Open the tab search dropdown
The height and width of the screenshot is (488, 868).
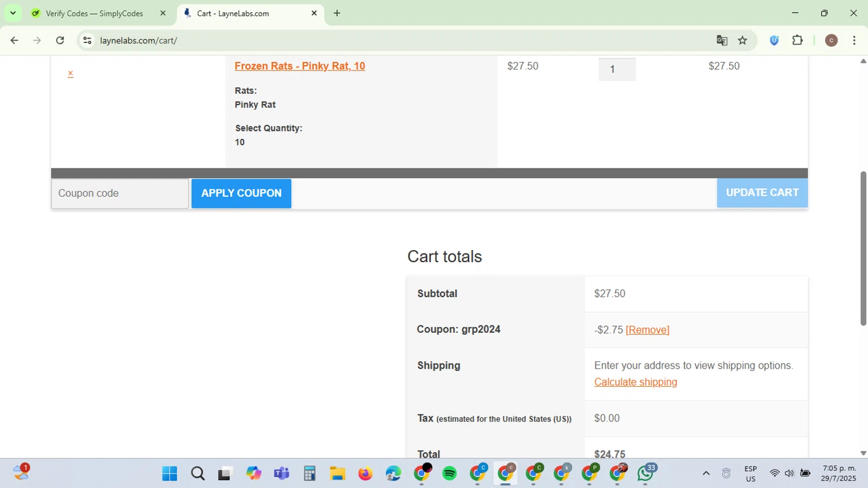point(13,13)
